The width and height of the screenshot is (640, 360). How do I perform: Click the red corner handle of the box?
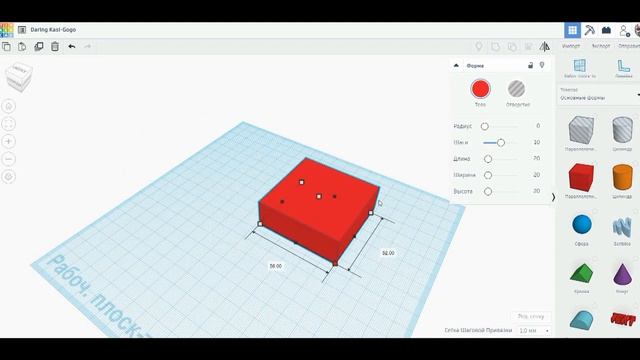pos(336,264)
